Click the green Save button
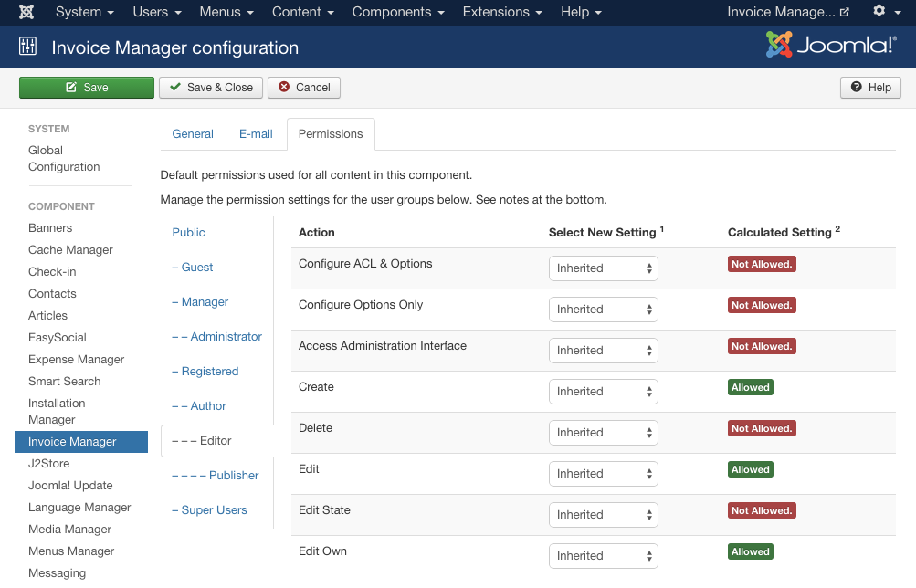 (87, 88)
